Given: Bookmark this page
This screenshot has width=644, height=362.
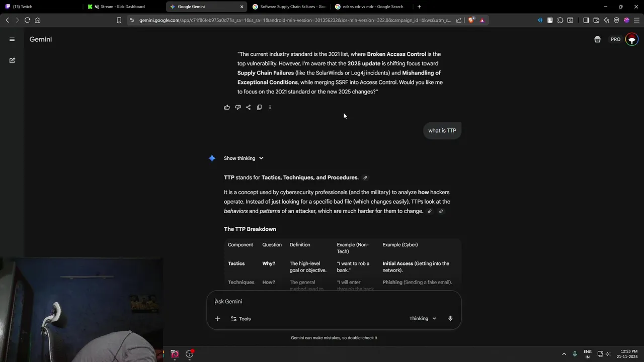Looking at the screenshot, I should coord(119,20).
